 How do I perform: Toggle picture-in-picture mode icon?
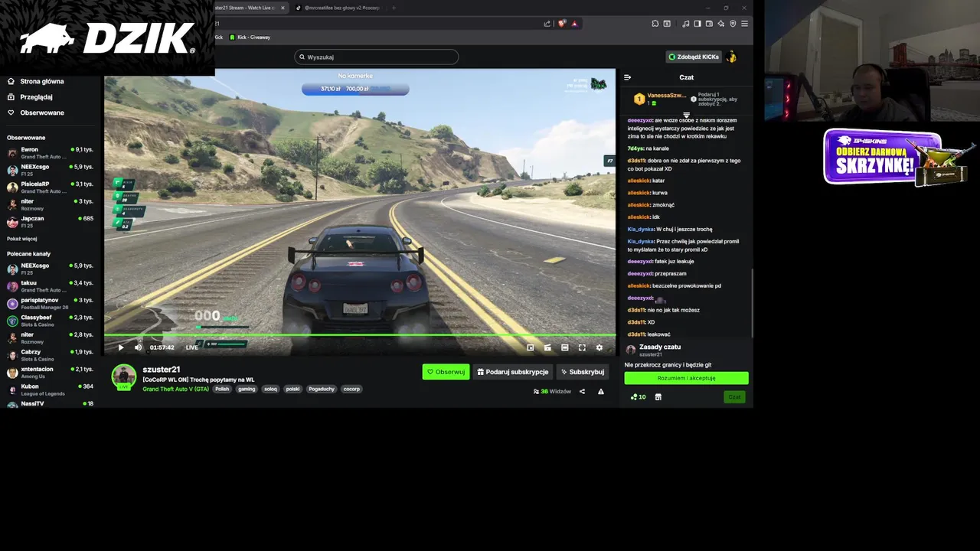(x=530, y=347)
